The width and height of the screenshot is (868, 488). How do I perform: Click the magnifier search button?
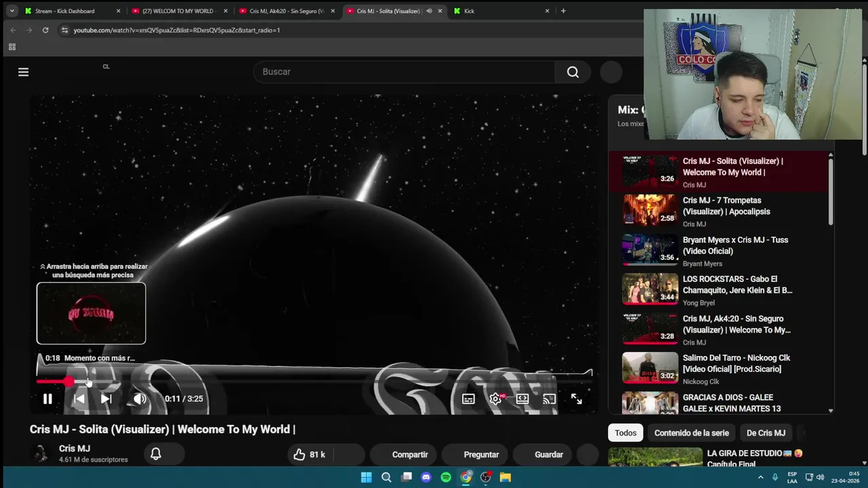(x=573, y=72)
